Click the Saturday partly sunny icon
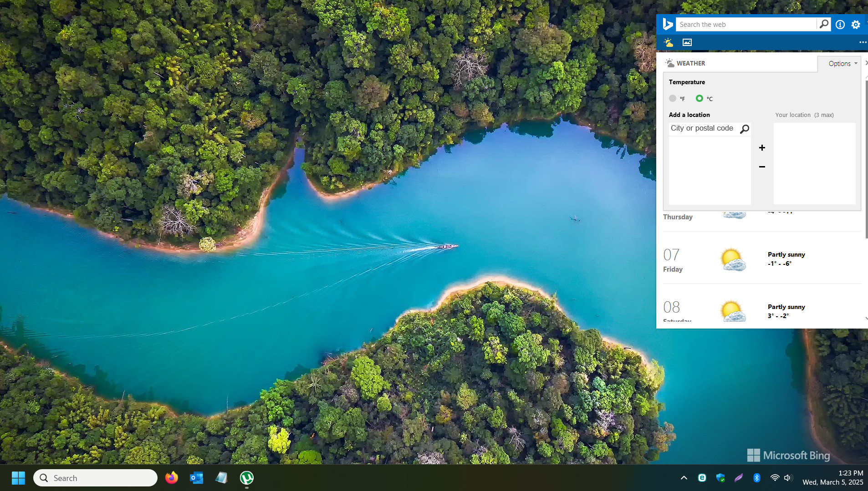 pyautogui.click(x=733, y=311)
